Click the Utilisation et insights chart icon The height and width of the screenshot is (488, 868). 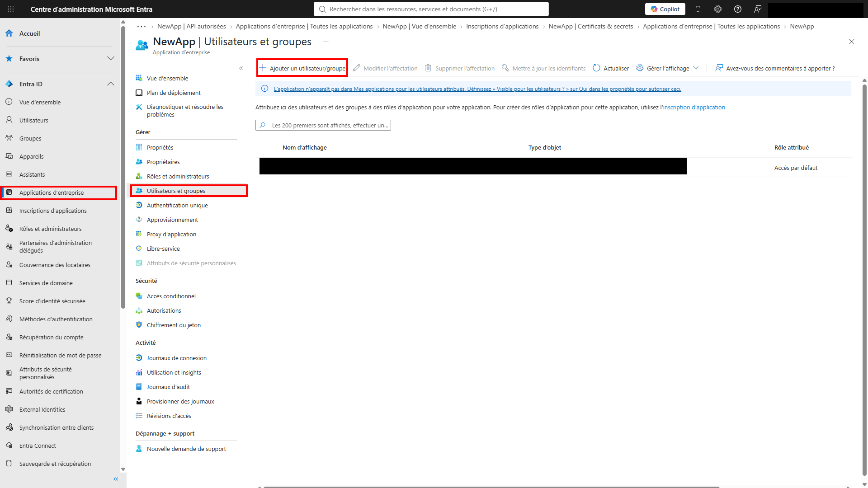coord(139,372)
